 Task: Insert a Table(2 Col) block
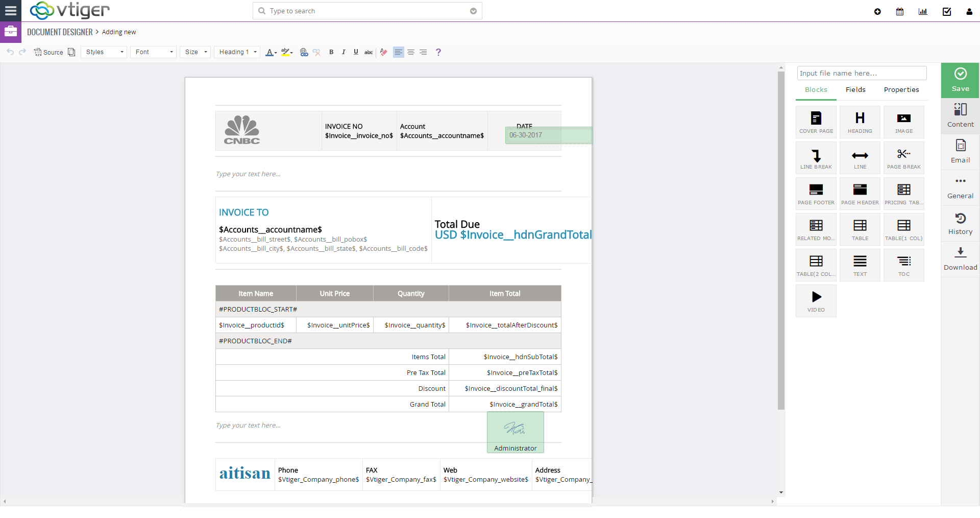pos(816,265)
